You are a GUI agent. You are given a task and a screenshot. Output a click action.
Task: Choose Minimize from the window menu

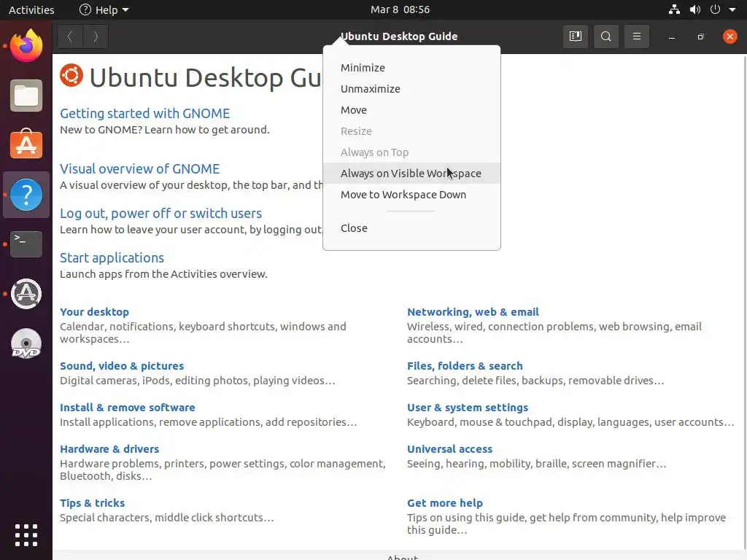tap(411, 68)
